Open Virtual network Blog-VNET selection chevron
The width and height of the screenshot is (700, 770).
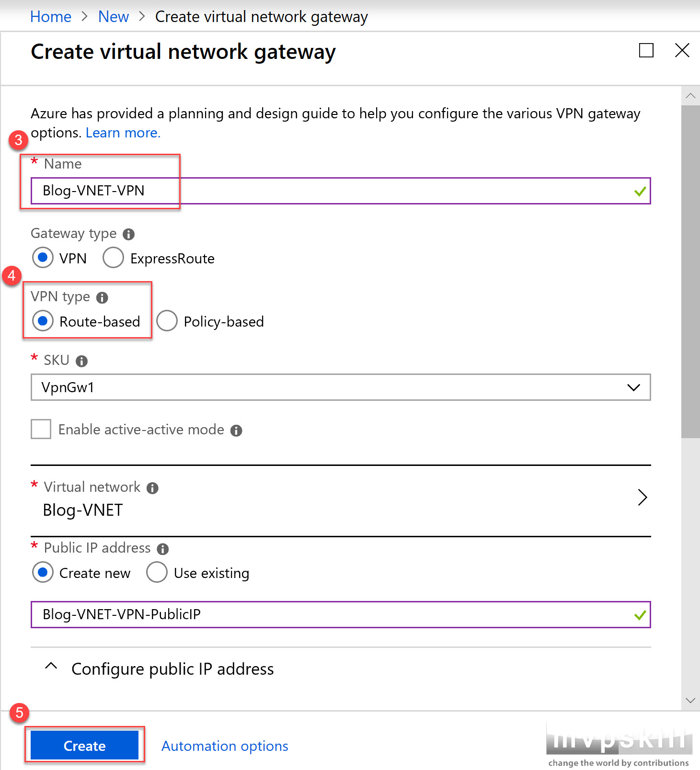643,498
